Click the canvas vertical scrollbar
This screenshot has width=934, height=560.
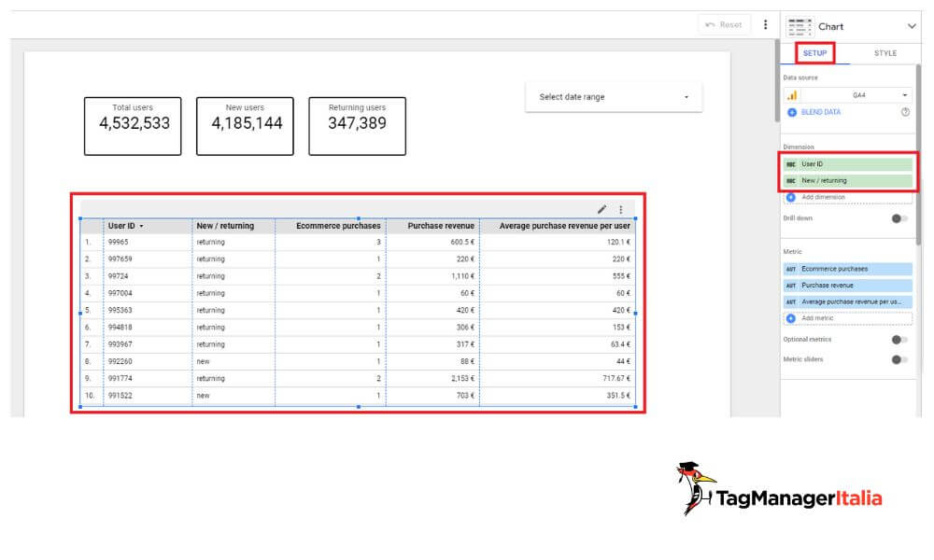pyautogui.click(x=777, y=81)
